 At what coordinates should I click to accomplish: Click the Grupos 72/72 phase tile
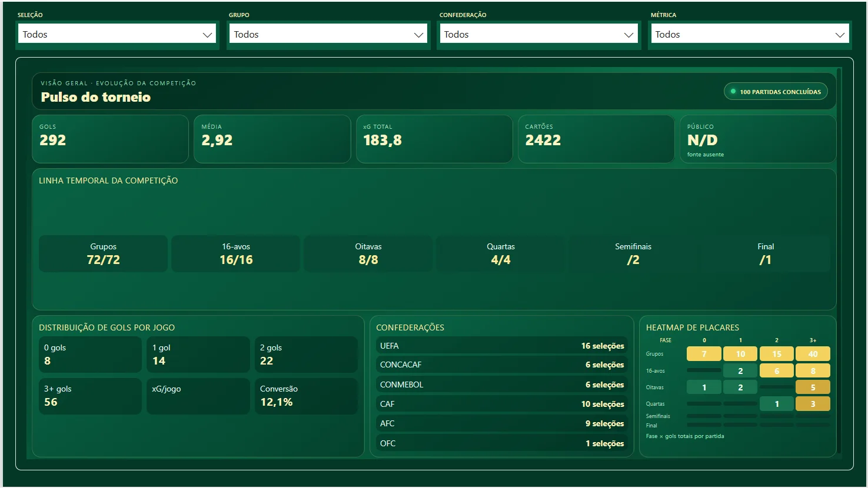tap(104, 253)
